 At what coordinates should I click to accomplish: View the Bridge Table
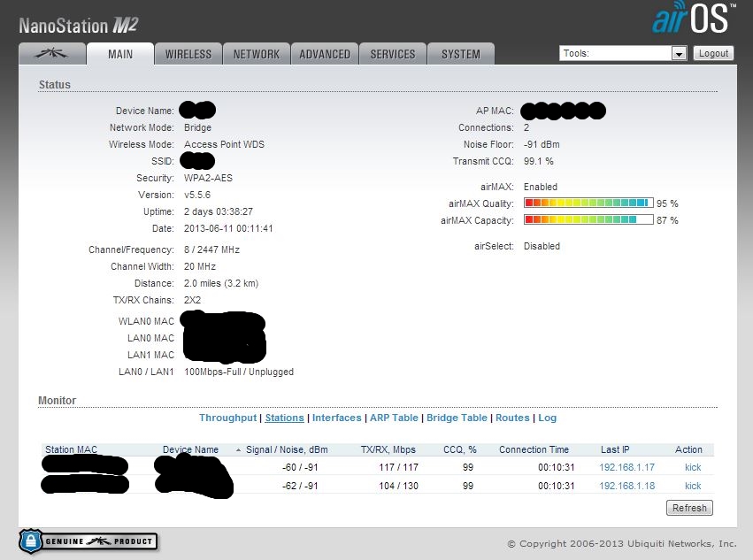[457, 418]
